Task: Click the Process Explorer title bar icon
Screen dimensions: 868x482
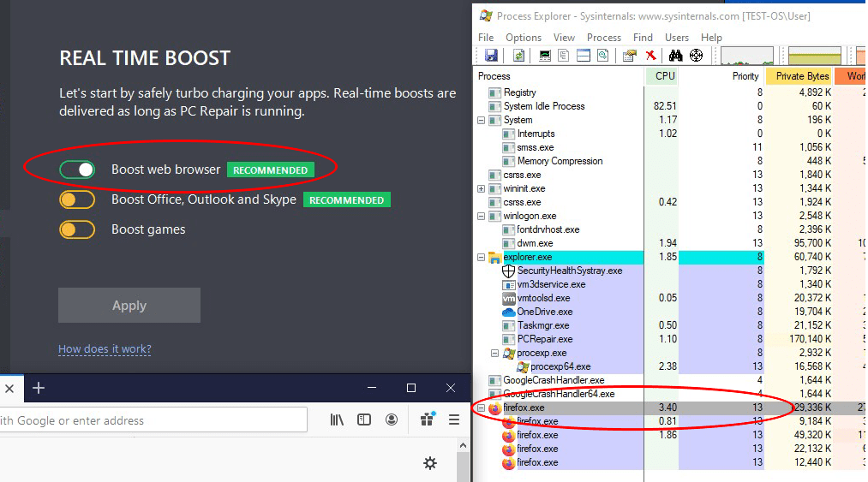Action: [486, 15]
